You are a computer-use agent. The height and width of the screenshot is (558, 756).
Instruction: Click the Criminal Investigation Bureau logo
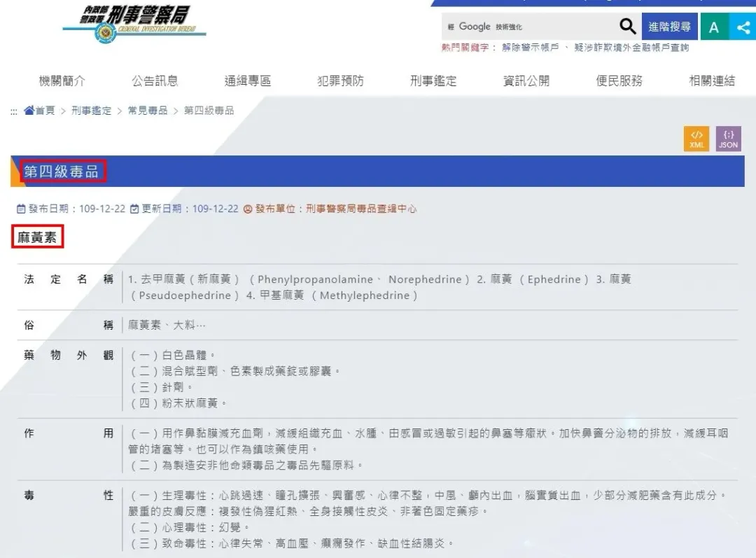click(134, 24)
